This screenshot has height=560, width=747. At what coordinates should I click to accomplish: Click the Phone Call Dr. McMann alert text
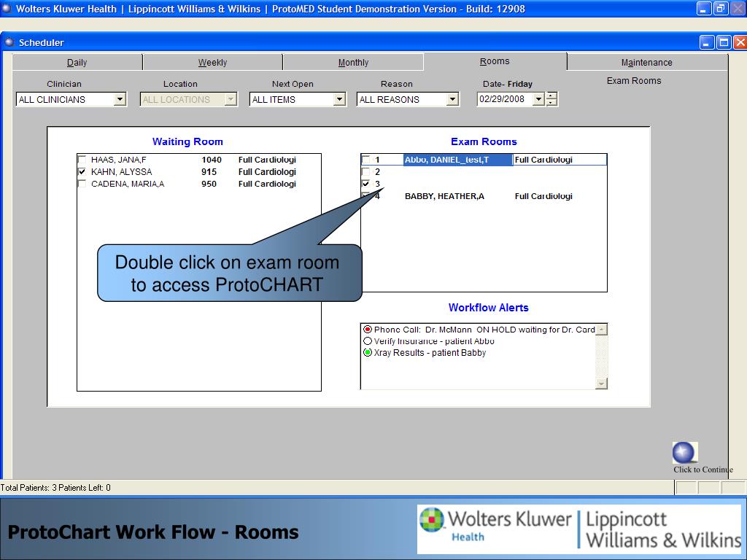[x=484, y=330]
